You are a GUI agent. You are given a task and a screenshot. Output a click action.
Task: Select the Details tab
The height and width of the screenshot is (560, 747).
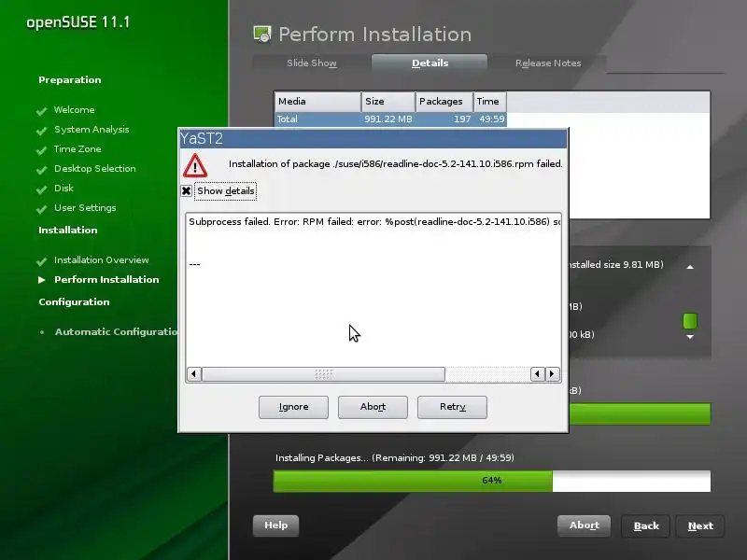(430, 63)
